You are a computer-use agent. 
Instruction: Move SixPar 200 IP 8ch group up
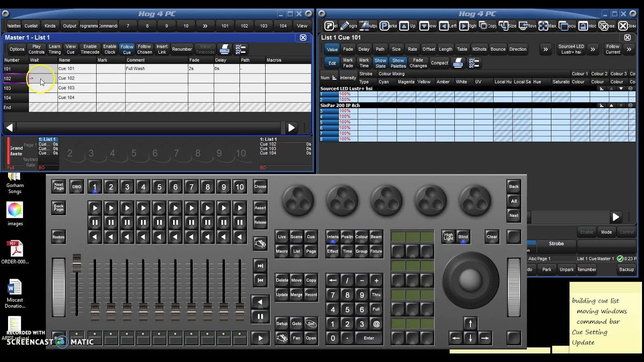pyautogui.click(x=611, y=106)
